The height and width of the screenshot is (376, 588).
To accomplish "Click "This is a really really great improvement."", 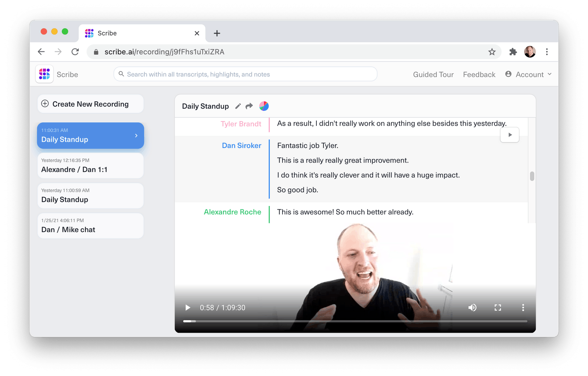I will (x=343, y=160).
